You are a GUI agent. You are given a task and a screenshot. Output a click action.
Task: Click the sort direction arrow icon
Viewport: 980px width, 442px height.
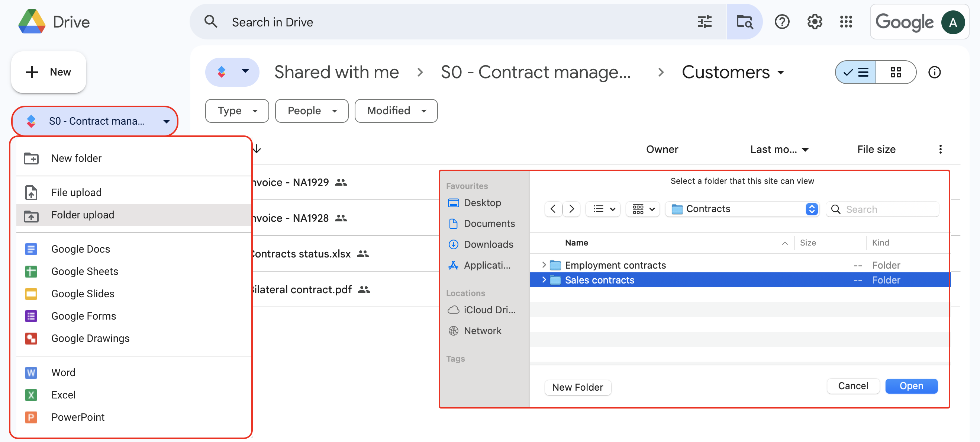click(257, 149)
